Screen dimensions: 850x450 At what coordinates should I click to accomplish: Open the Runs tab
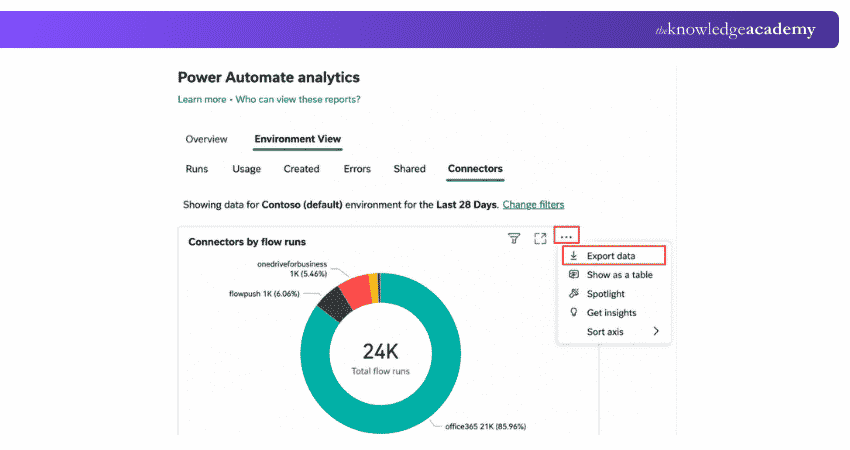point(197,169)
